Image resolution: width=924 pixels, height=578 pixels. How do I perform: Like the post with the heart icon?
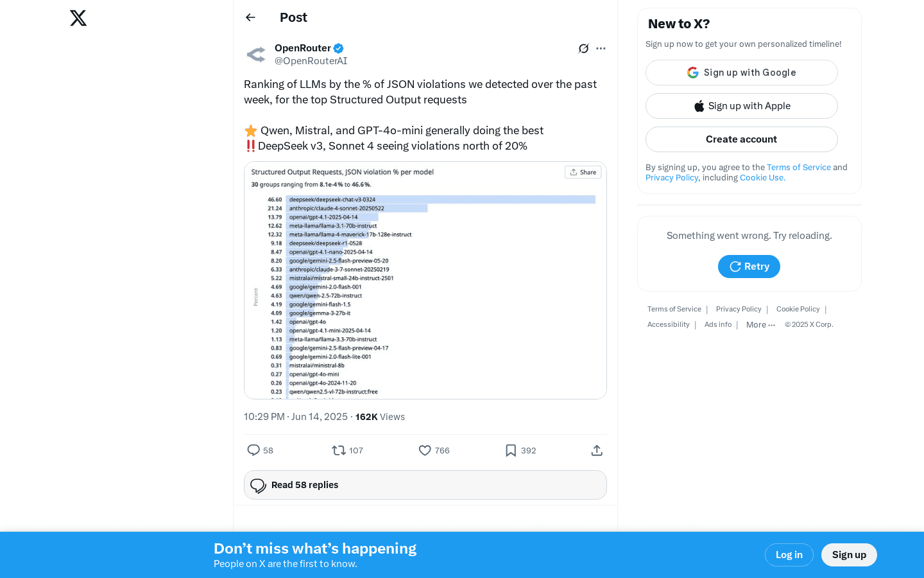click(x=425, y=450)
